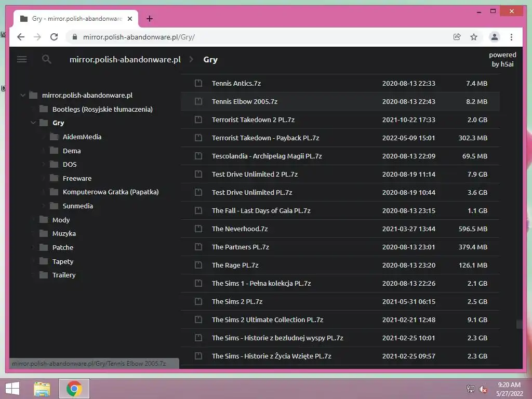Go back with the browser back arrow

click(21, 37)
